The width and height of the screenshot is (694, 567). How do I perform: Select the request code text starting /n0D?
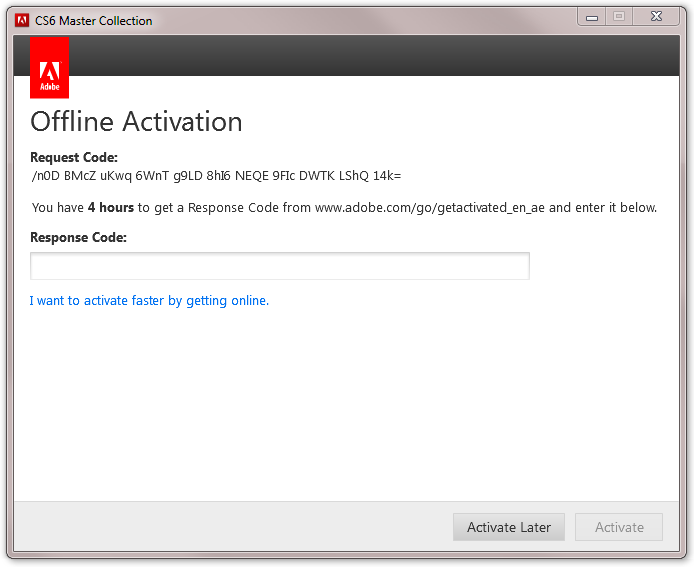point(216,176)
